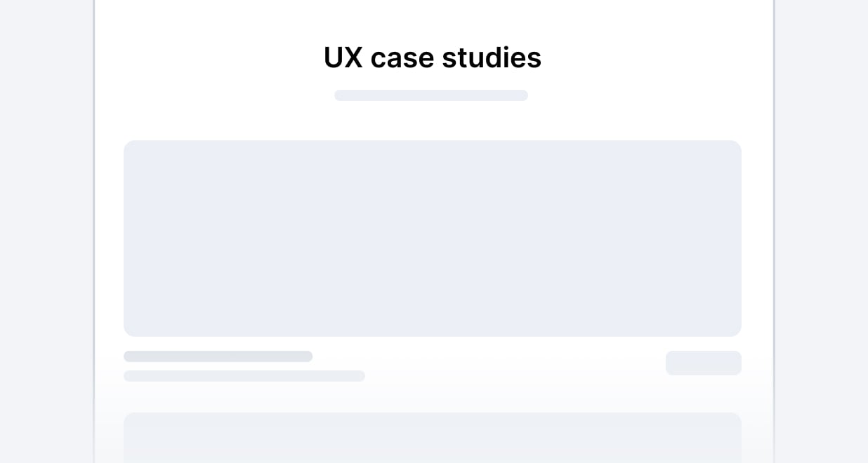Viewport: 868px width, 463px height.
Task: Click the first case study title placeholder line
Action: pyautogui.click(x=218, y=356)
